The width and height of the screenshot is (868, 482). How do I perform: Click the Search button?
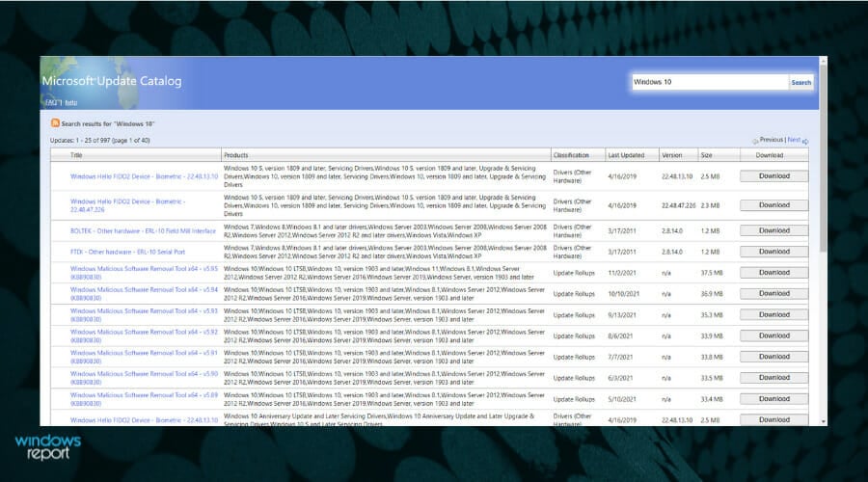801,83
